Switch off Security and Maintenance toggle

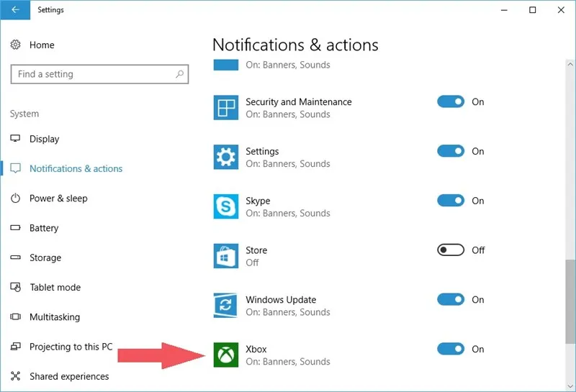[x=451, y=101]
